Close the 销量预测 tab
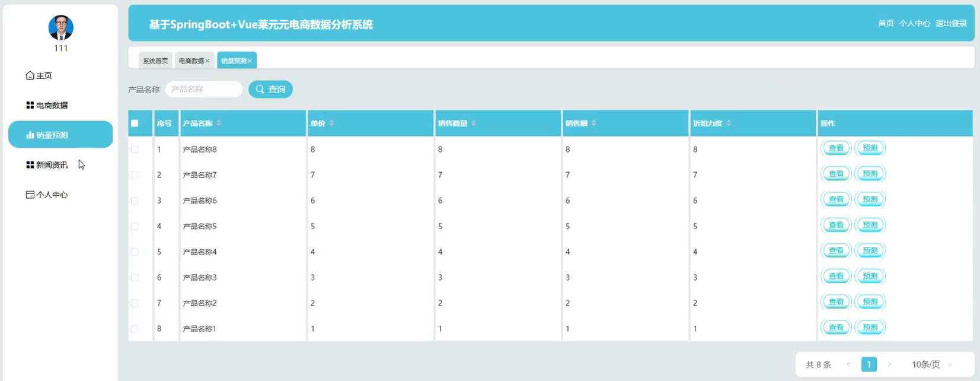 pos(250,61)
